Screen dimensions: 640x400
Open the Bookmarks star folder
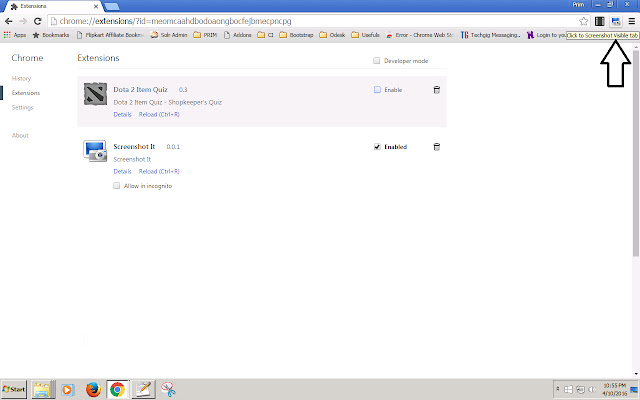[x=51, y=35]
